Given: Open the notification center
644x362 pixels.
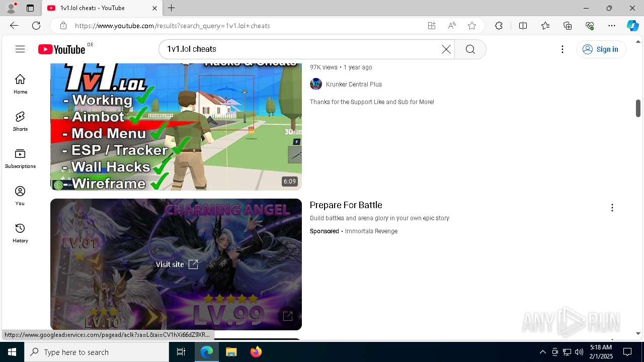Looking at the screenshot, I should pyautogui.click(x=627, y=352).
